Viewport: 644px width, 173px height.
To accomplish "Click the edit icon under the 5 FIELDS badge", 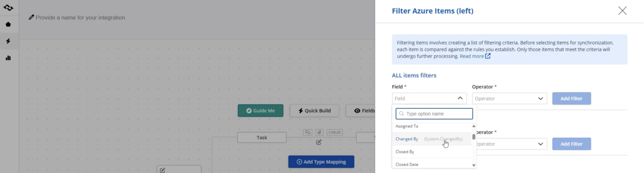I will (319, 142).
